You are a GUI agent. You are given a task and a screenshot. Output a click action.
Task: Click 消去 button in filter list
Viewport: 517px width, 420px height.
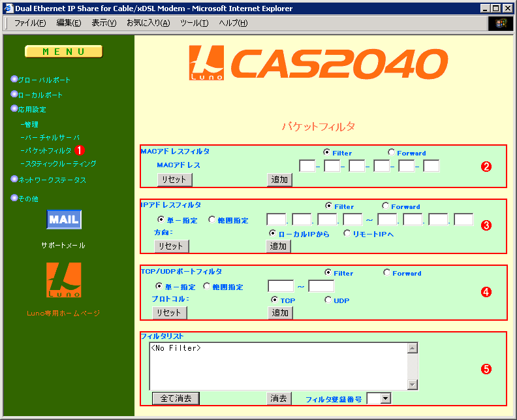click(x=279, y=398)
